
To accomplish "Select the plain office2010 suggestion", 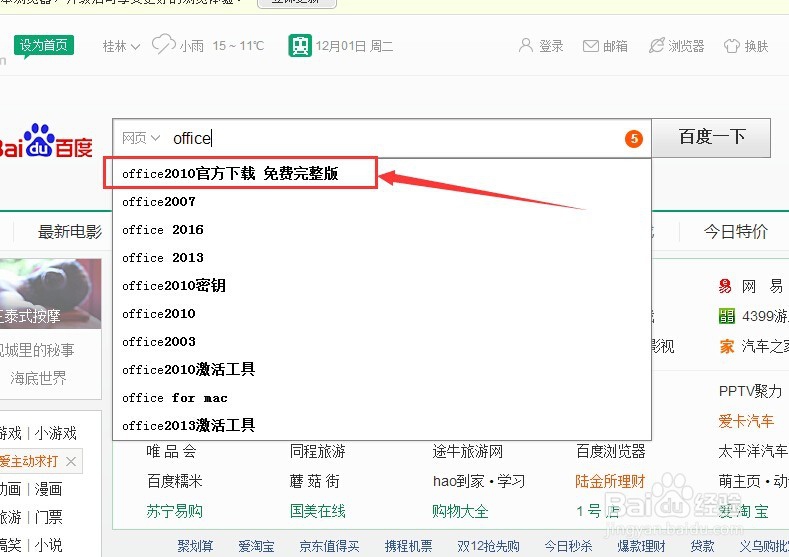I will click(382, 314).
